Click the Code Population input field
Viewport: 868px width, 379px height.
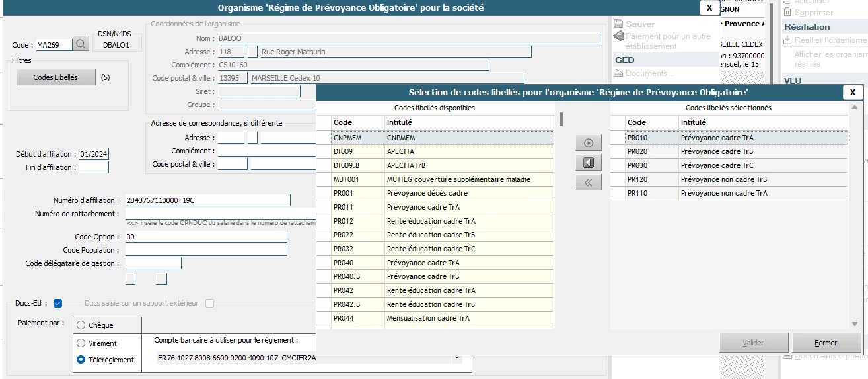[206, 250]
